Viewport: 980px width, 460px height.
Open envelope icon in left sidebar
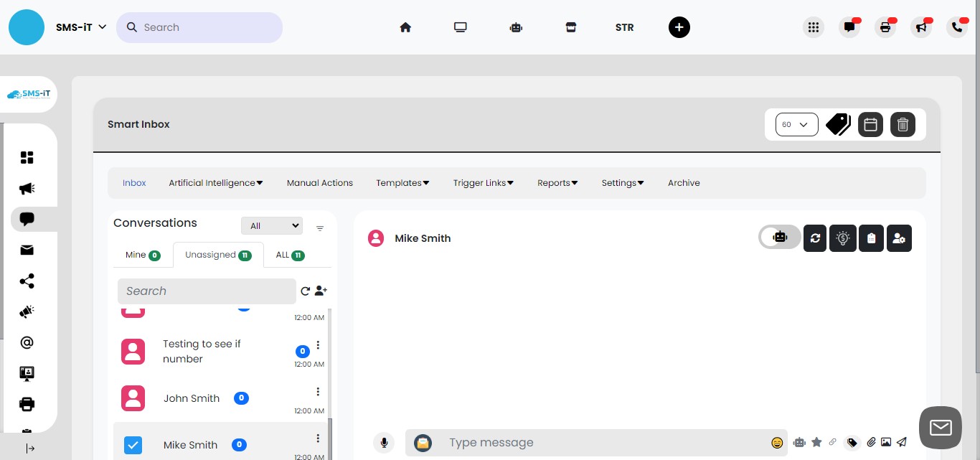[x=27, y=250]
